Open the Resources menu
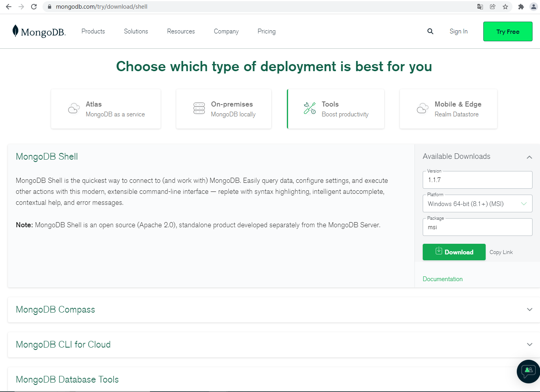The height and width of the screenshot is (392, 540). (181, 31)
